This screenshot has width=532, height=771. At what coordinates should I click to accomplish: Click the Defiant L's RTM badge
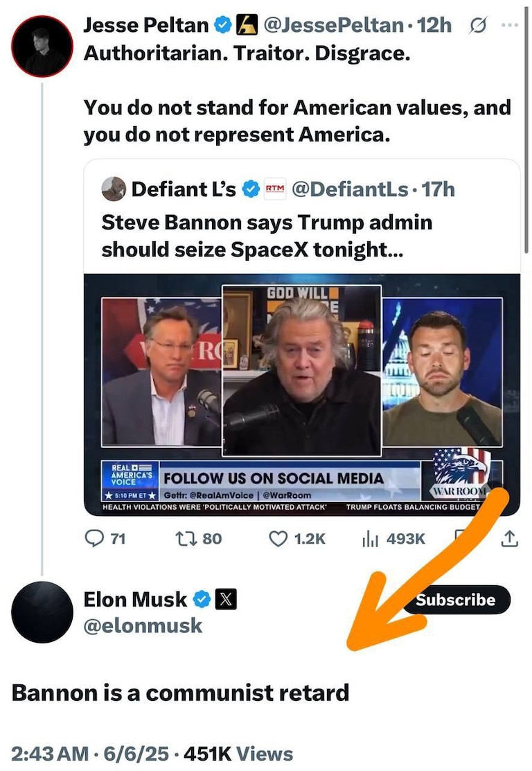click(275, 189)
